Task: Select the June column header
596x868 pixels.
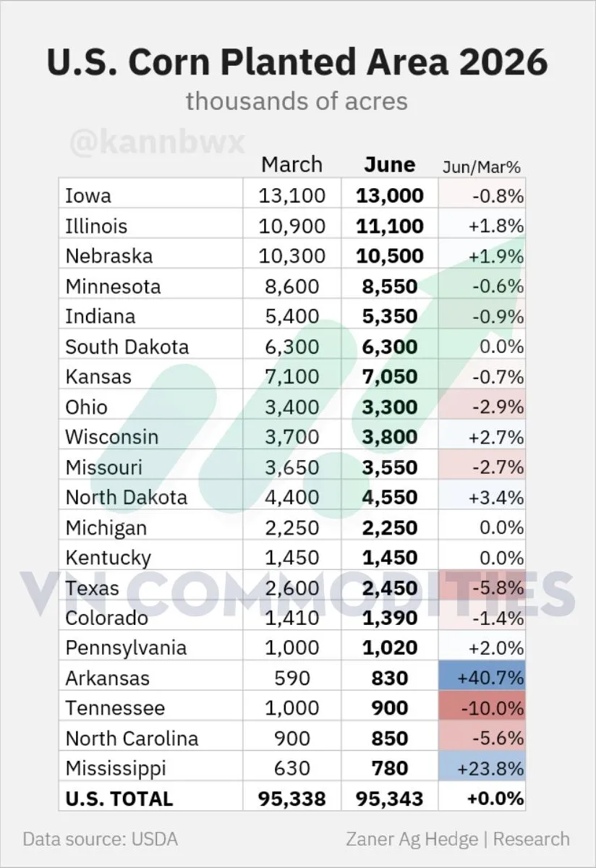Action: click(x=390, y=165)
